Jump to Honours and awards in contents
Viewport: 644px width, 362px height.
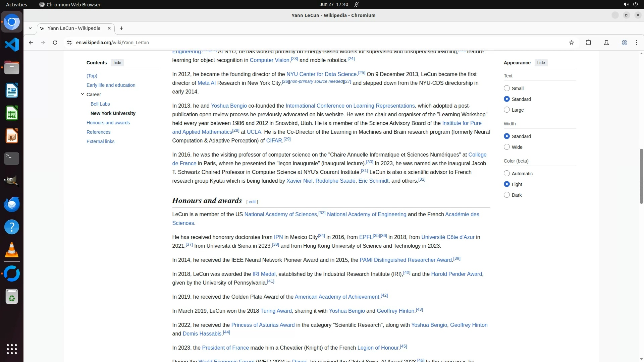(108, 123)
